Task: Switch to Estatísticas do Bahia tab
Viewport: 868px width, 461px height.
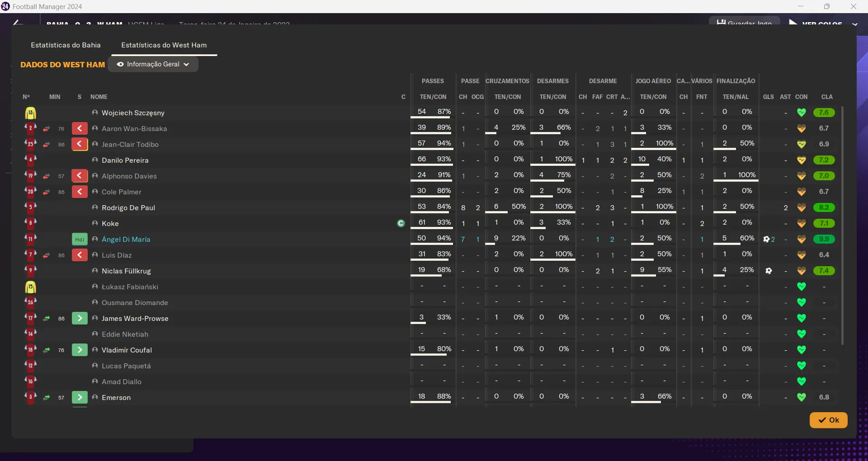Action: pos(66,45)
